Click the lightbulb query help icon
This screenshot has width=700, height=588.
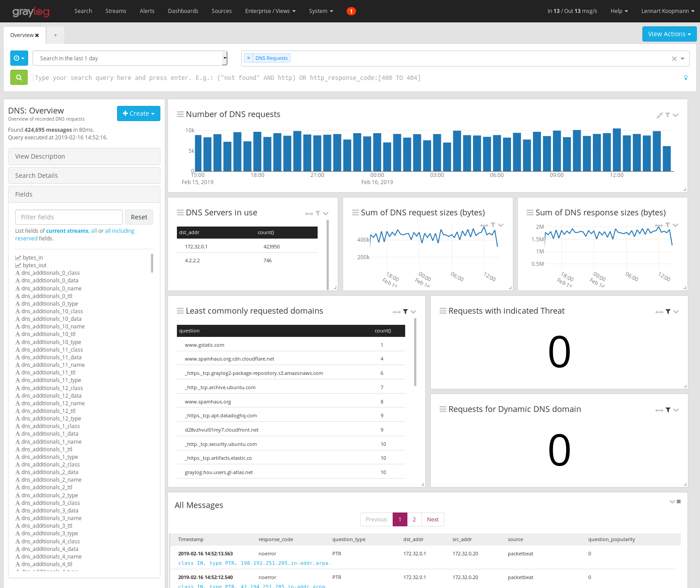click(x=686, y=78)
